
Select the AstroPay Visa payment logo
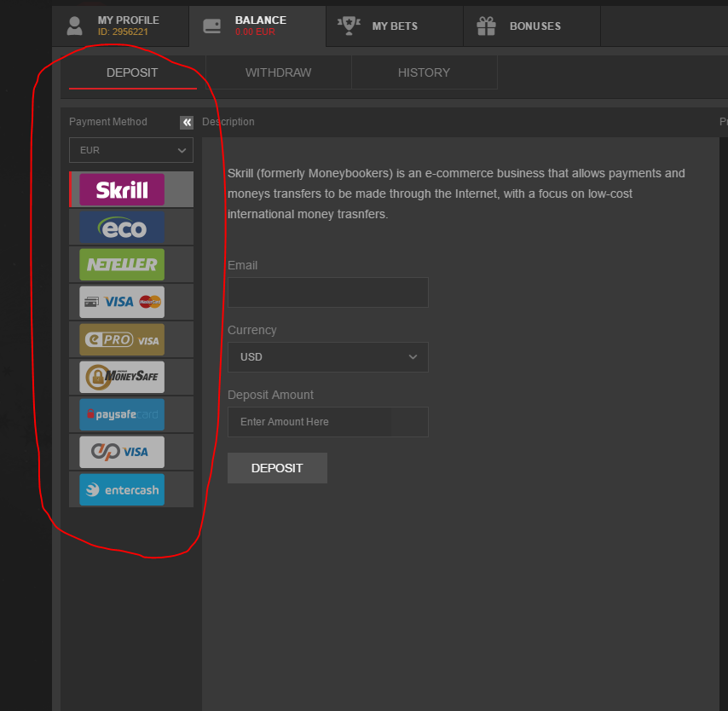point(122,452)
